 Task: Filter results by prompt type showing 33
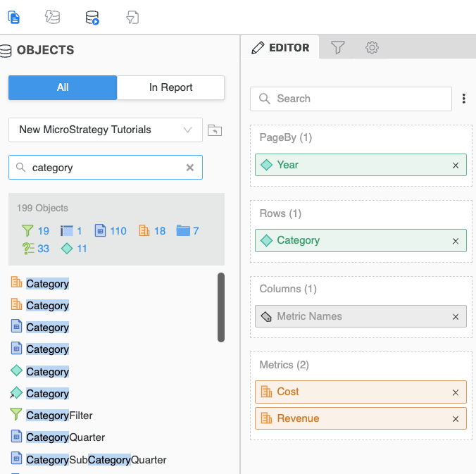pos(35,249)
